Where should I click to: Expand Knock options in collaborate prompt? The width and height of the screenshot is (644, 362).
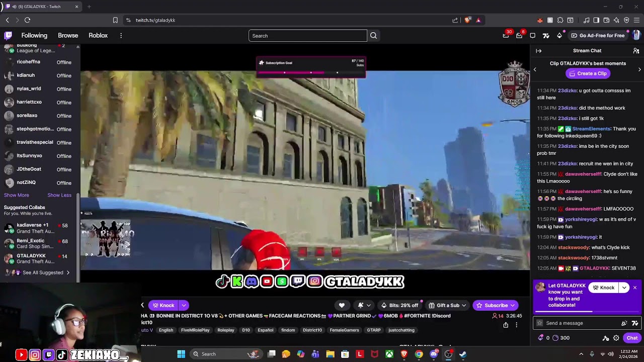point(624,288)
